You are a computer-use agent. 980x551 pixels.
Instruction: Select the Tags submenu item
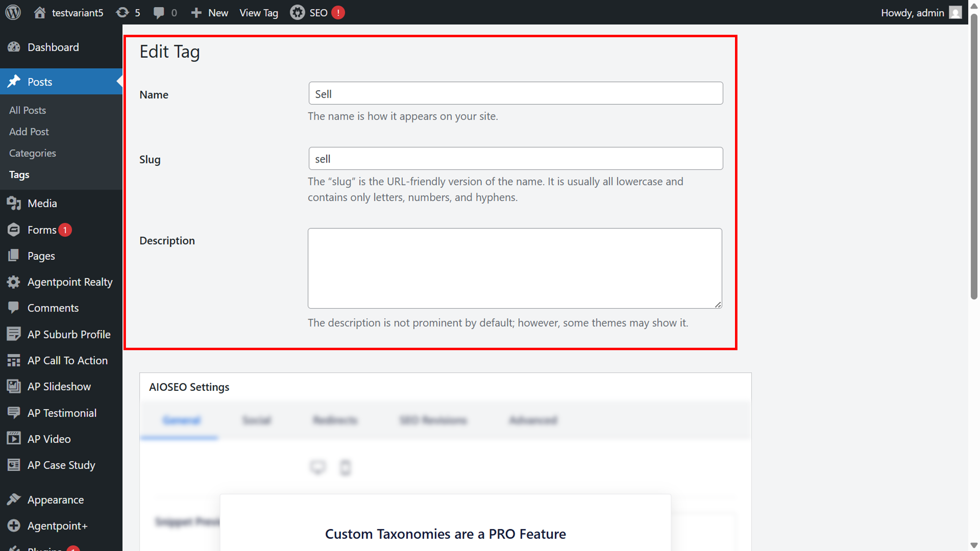(x=19, y=175)
